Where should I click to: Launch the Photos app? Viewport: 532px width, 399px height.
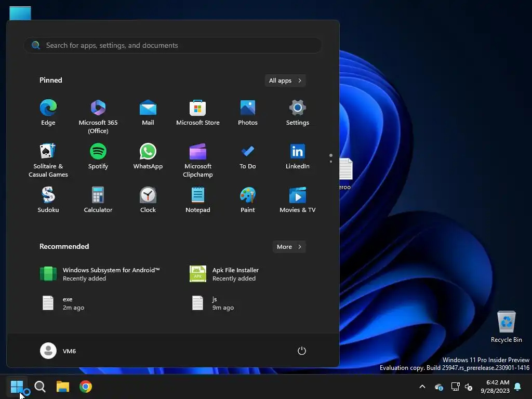point(248,113)
